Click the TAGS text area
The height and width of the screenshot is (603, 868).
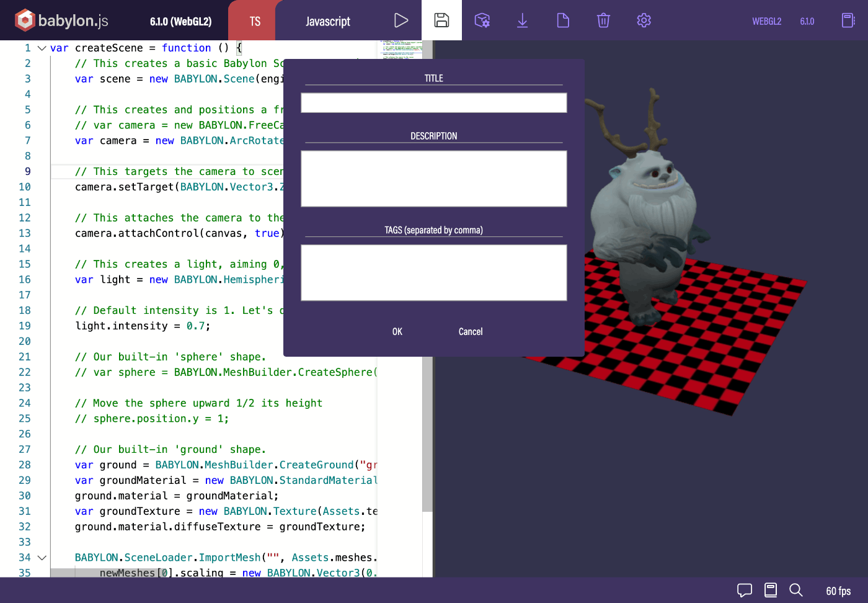[434, 272]
